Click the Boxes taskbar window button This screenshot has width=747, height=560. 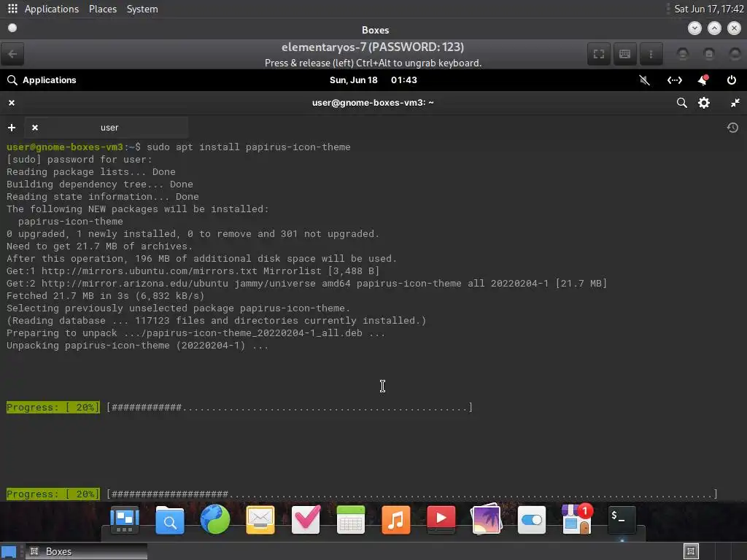(x=86, y=551)
